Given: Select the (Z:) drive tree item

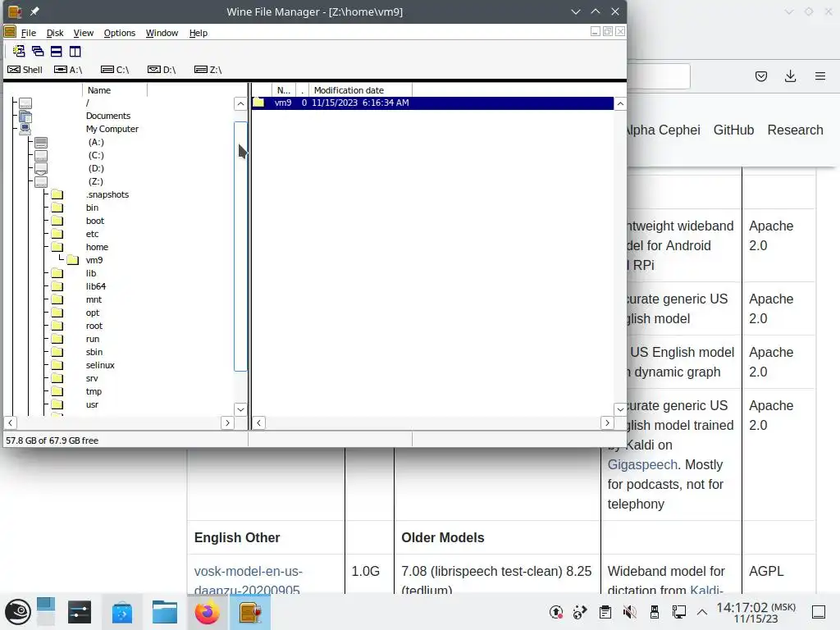Looking at the screenshot, I should pyautogui.click(x=96, y=181).
